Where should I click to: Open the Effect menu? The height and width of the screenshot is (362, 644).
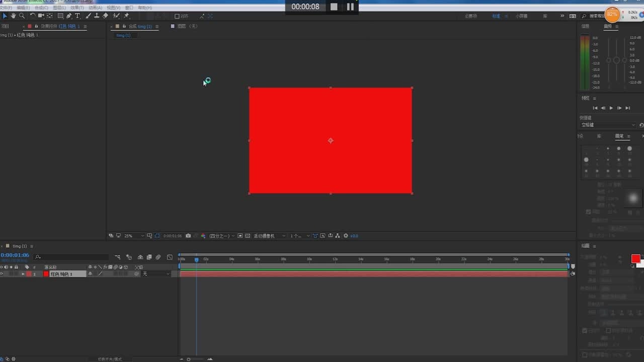(x=77, y=8)
